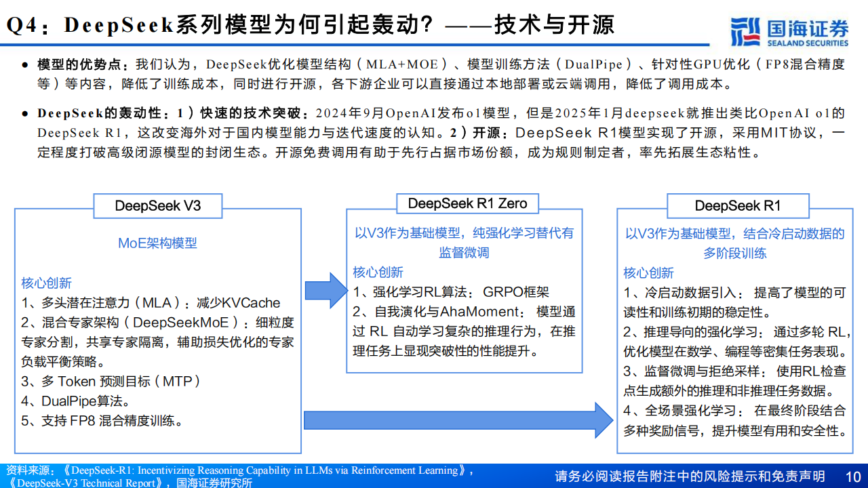This screenshot has height=488, width=868.
Task: Click 'DeepSeek-V3 Technical Report' citation text
Action: pyautogui.click(x=86, y=483)
